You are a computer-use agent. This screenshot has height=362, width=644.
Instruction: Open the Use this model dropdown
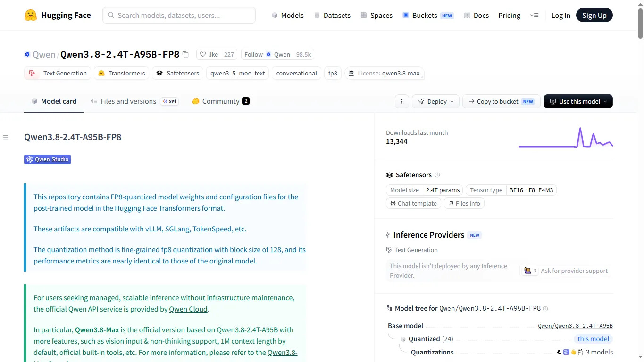[578, 101]
